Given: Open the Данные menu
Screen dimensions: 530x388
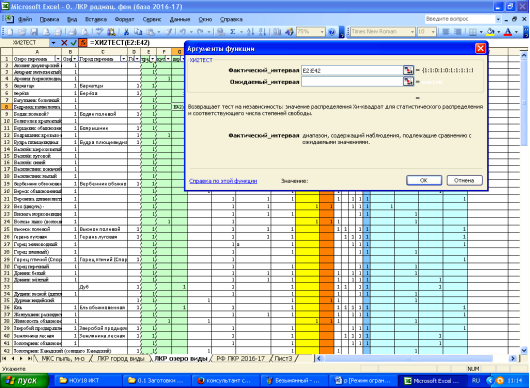Looking at the screenshot, I should coord(180,19).
